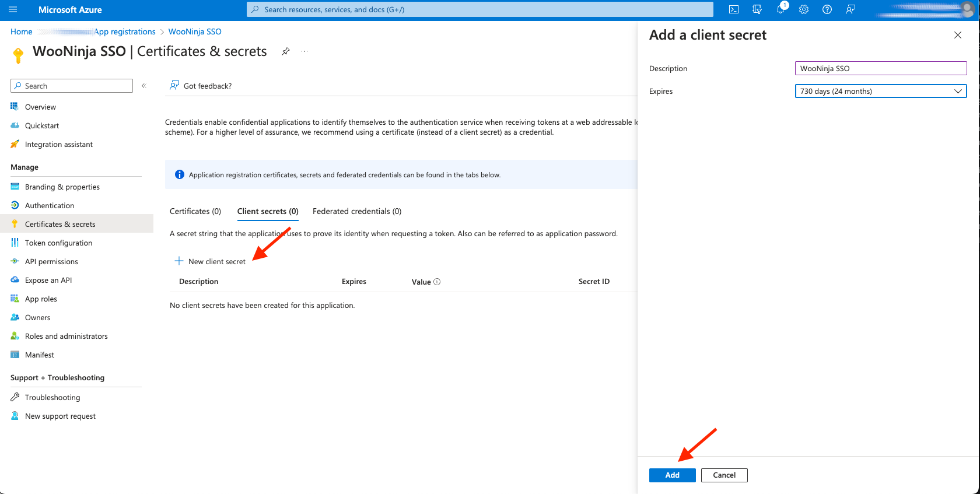980x494 pixels.
Task: Click the Owners icon
Action: (x=15, y=317)
